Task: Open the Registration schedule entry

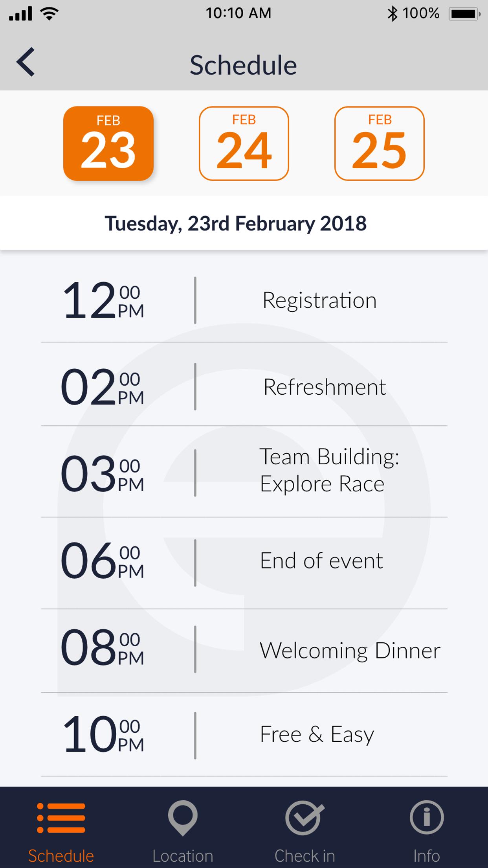Action: [x=319, y=301]
